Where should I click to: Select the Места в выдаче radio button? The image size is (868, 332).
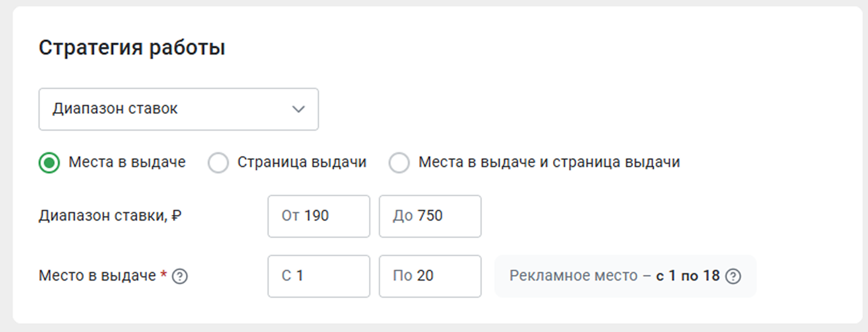click(x=49, y=163)
